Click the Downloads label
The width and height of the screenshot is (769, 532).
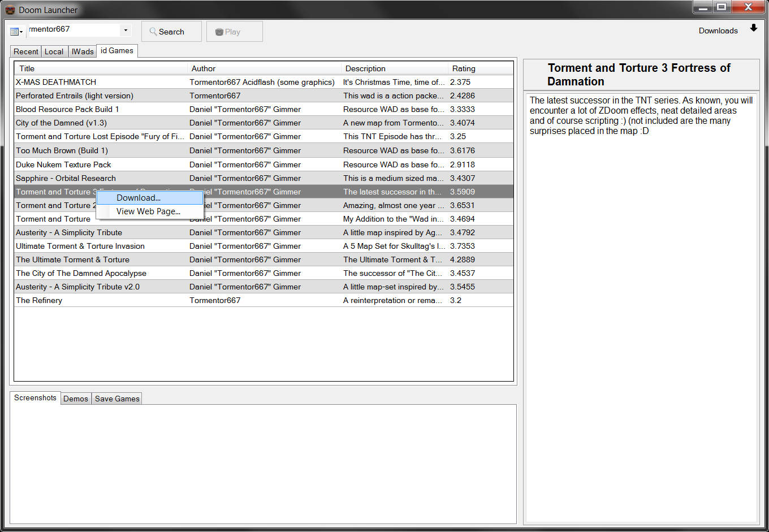718,31
